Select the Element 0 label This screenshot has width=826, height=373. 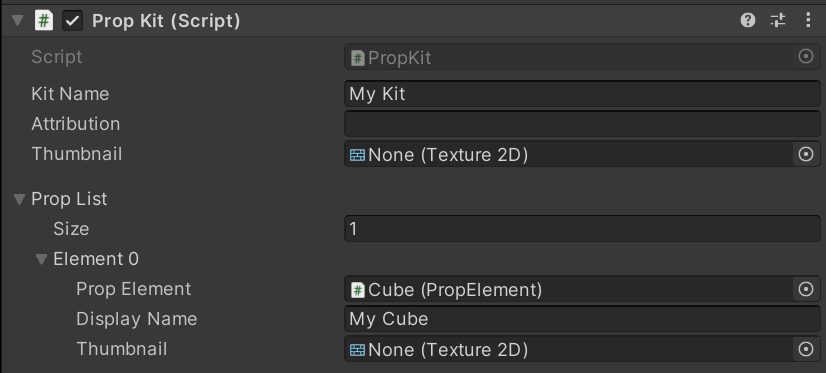tap(96, 259)
